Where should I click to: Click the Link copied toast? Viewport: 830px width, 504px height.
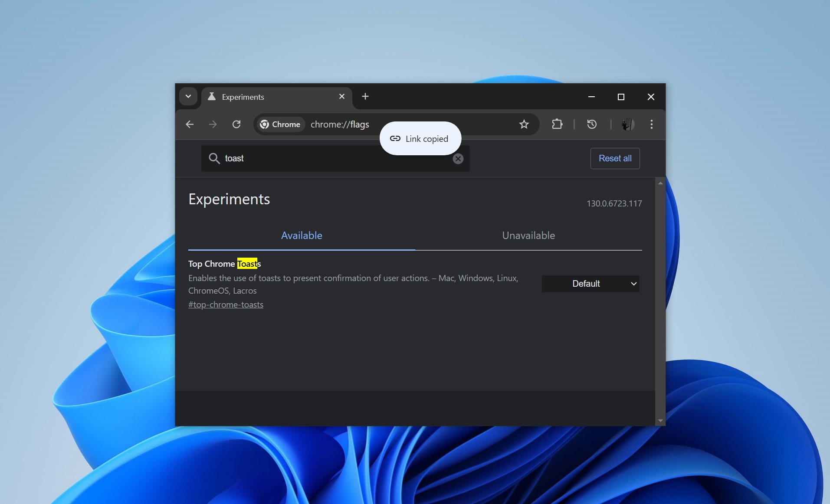tap(420, 138)
